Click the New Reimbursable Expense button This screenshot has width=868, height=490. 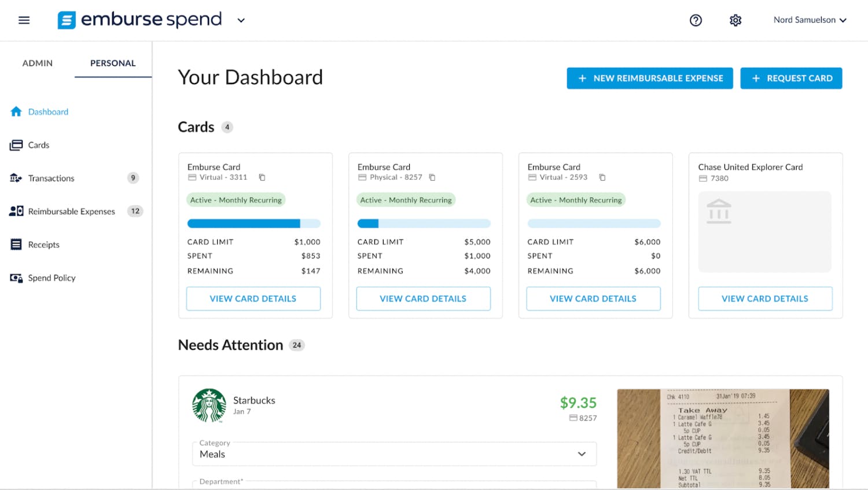[x=649, y=78]
